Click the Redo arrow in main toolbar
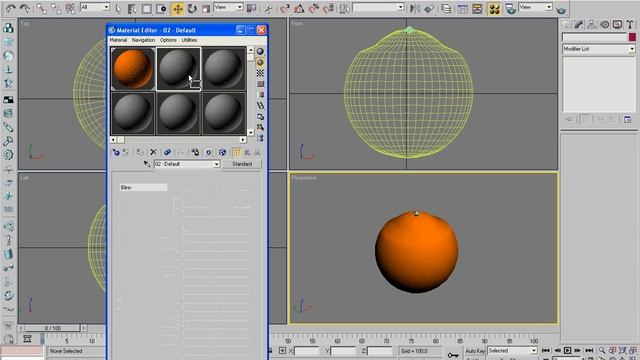The width and height of the screenshot is (640, 360). click(25, 8)
